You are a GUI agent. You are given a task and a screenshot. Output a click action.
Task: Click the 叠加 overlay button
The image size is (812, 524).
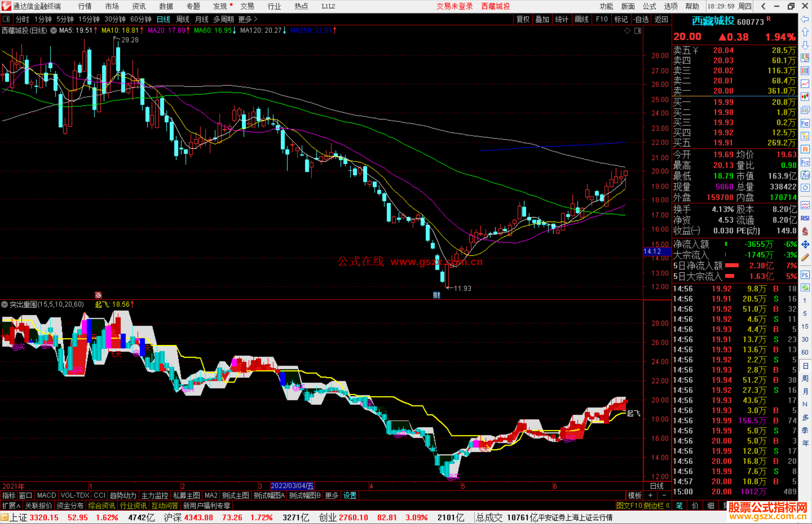[x=542, y=19]
